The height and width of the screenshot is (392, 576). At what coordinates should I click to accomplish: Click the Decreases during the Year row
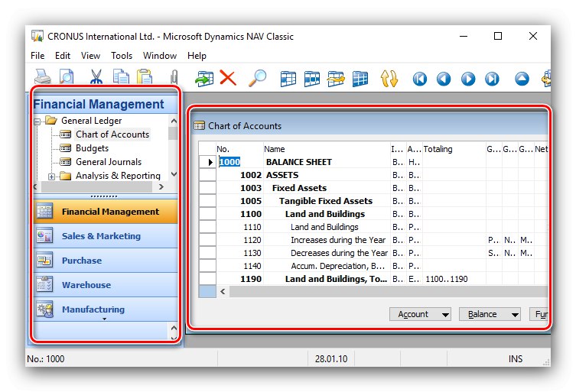(x=339, y=253)
